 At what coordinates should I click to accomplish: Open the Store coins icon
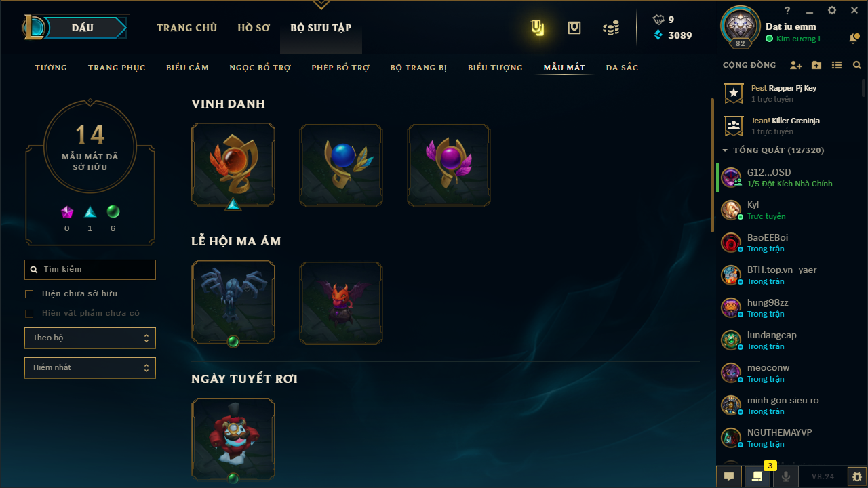point(611,28)
